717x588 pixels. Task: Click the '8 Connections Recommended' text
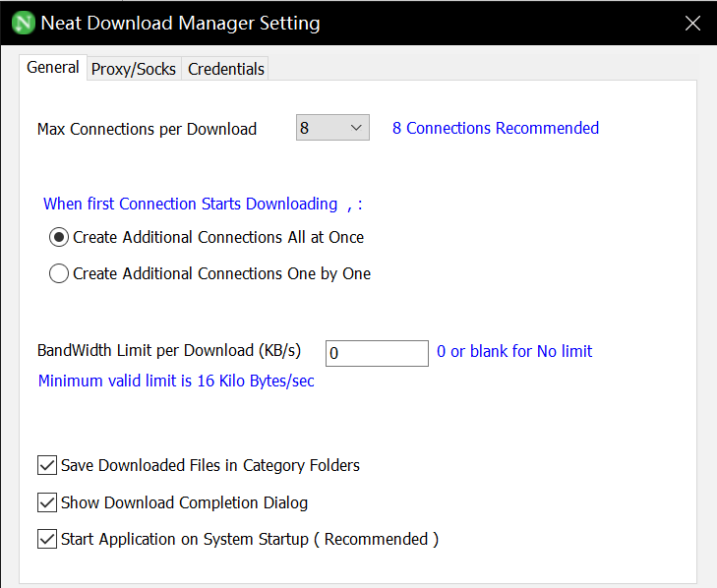(496, 128)
